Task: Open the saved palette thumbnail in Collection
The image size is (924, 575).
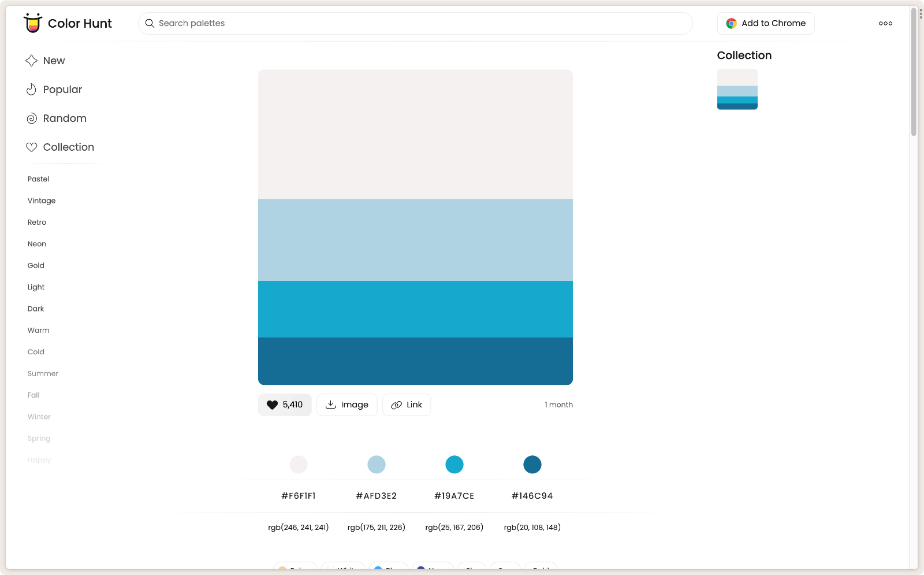Action: tap(737, 90)
